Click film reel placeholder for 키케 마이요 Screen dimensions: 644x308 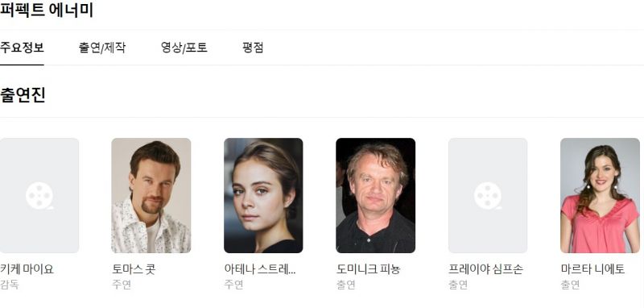point(39,195)
